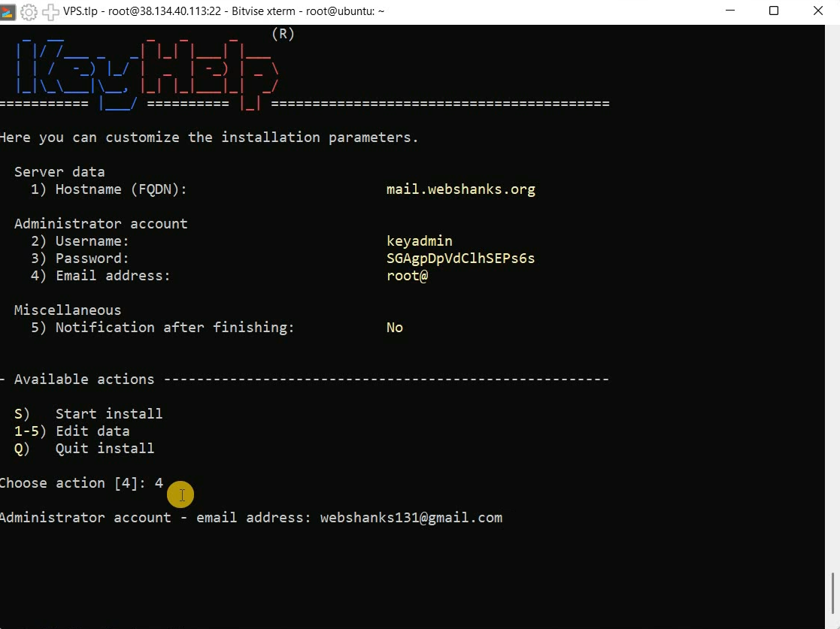Click the typed email webshanks131@gmail.com
Viewport: 840px width, 629px height.
[x=411, y=518]
